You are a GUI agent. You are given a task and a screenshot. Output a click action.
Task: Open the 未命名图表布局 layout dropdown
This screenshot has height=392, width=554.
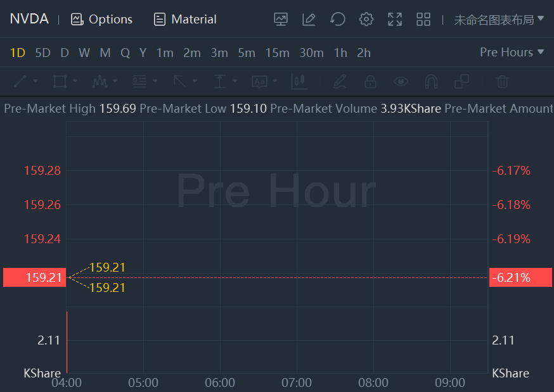pyautogui.click(x=499, y=20)
